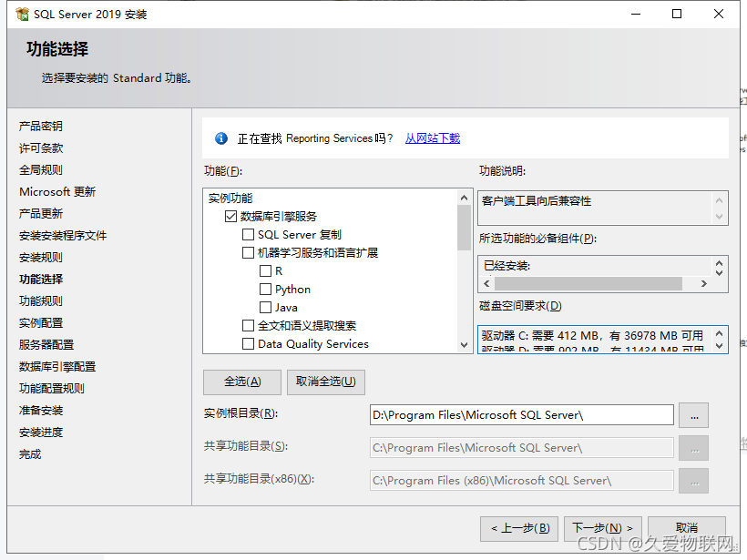Viewport: 747px width, 560px height.
Task: Click the 下一步 button
Action: tap(602, 528)
